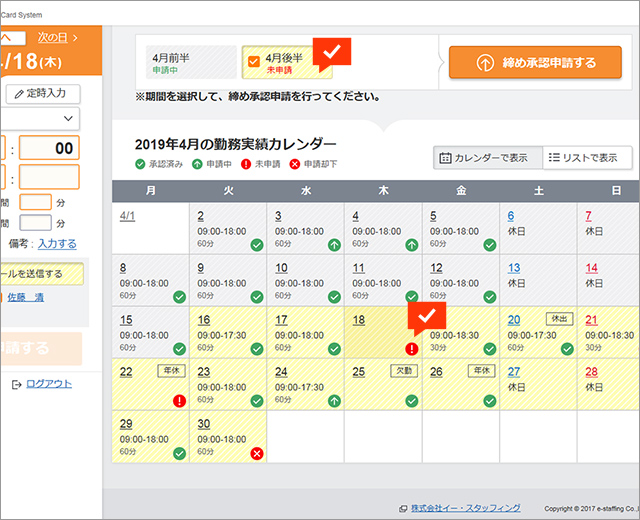Screen dimensions: 640x520
Task: Click the red alert icon on April 22
Action: pos(179,401)
